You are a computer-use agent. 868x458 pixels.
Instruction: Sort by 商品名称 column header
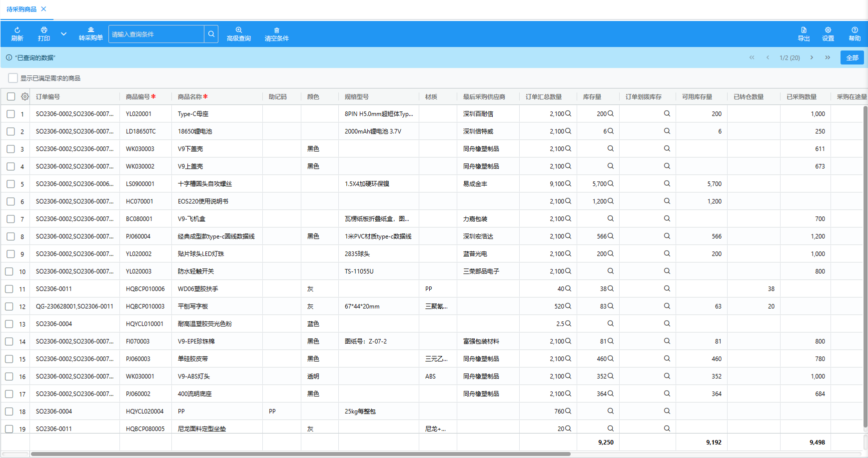point(190,96)
